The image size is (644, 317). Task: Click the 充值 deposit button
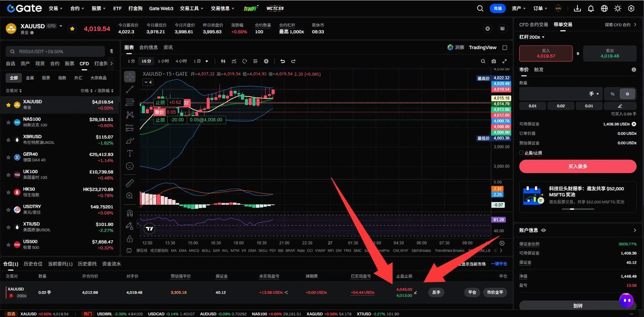pos(497,8)
